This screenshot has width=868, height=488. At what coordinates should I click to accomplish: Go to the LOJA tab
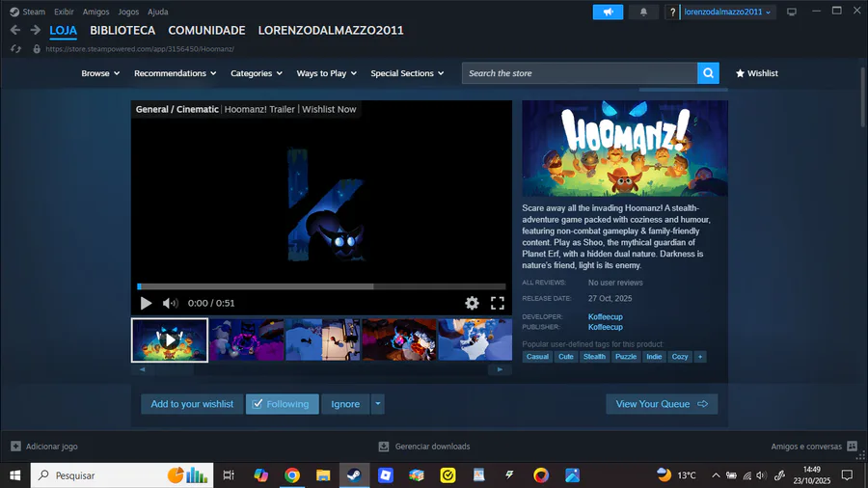(x=63, y=31)
